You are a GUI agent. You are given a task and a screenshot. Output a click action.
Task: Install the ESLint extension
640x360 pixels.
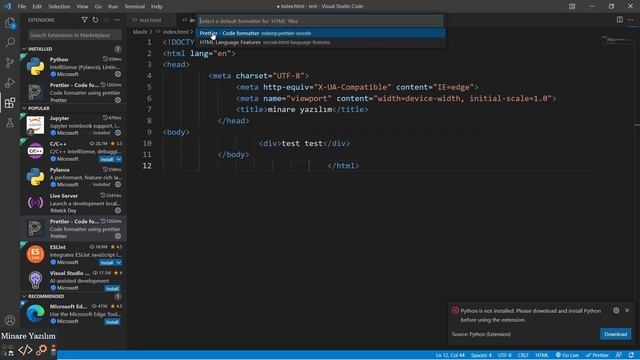click(107, 262)
